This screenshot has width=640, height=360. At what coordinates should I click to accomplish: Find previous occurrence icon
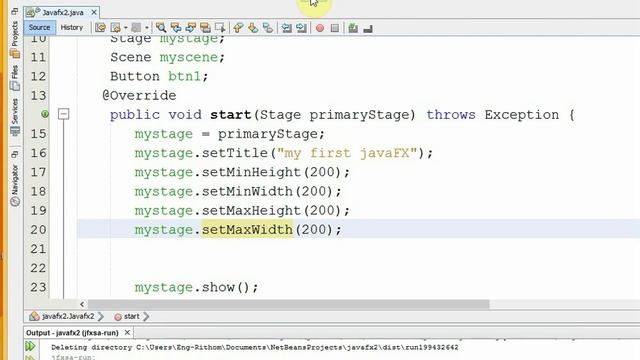point(176,28)
